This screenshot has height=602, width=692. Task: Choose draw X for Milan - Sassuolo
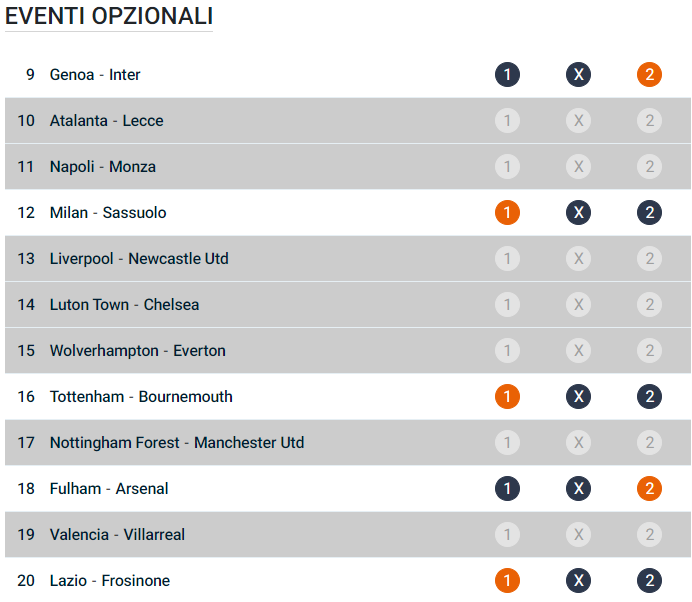[x=578, y=213]
